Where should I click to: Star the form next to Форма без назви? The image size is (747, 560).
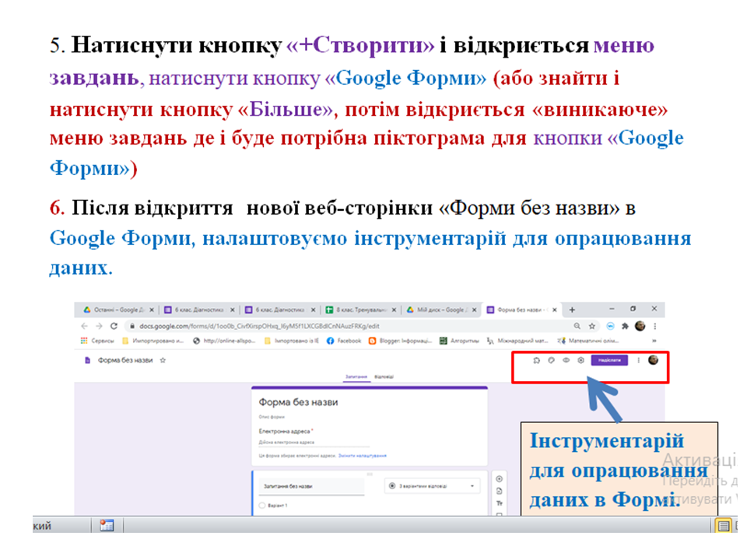[x=163, y=360]
